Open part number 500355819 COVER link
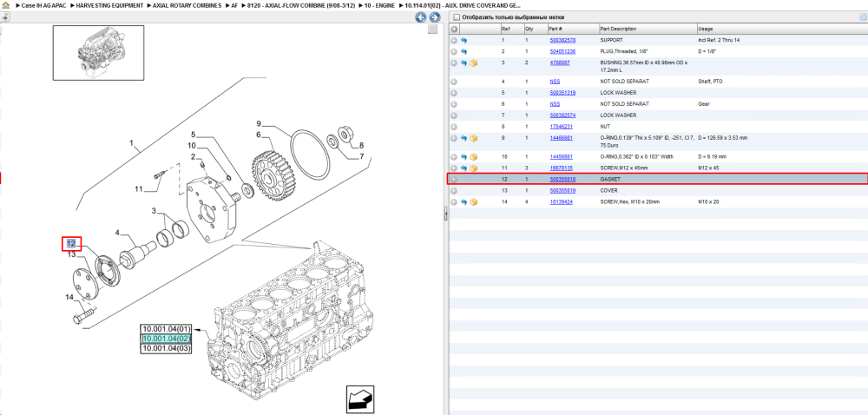 click(562, 190)
